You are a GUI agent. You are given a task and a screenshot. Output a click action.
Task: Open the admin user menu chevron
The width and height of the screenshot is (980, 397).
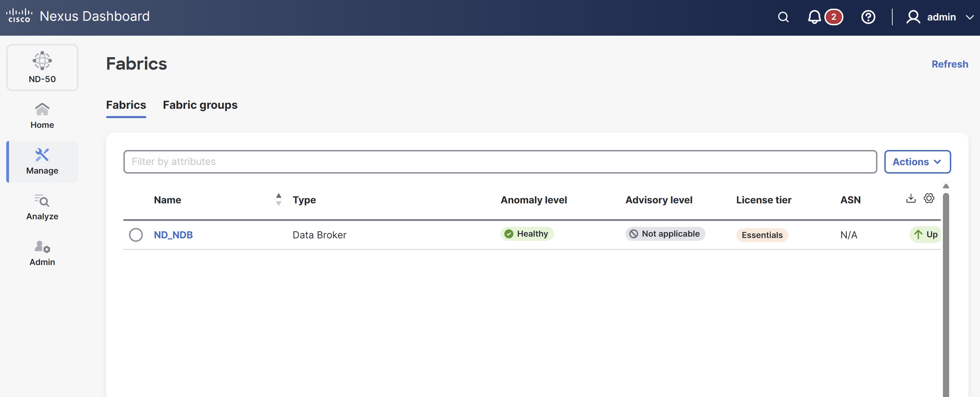[970, 17]
